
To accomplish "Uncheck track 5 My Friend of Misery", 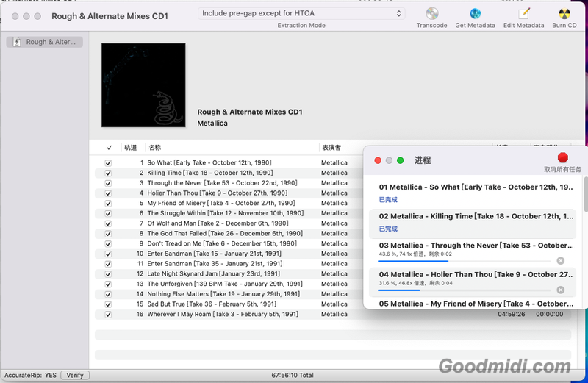I will point(108,204).
